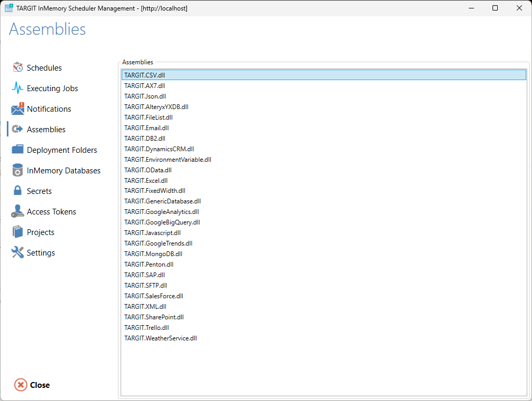Switch to InMemory Databases
The height and width of the screenshot is (401, 532).
[64, 170]
